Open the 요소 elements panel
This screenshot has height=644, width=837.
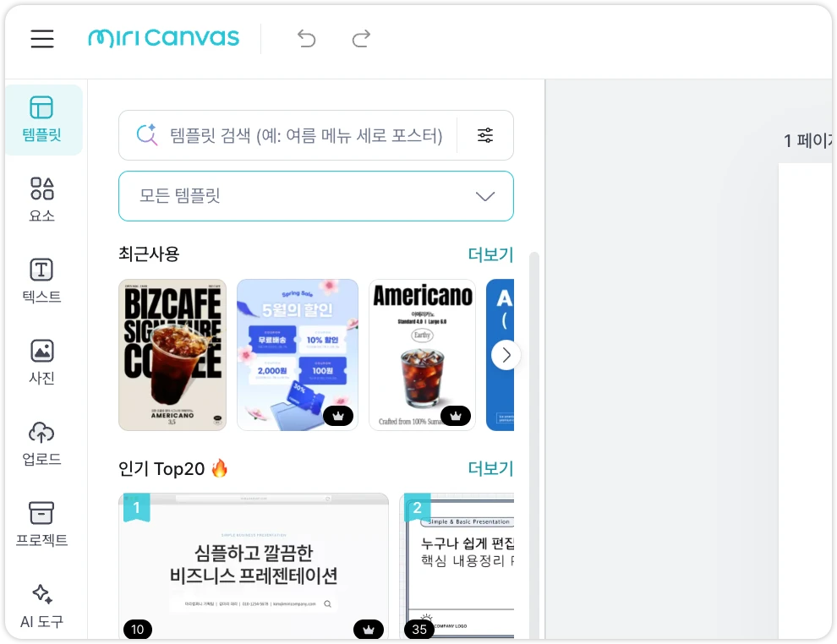click(42, 199)
